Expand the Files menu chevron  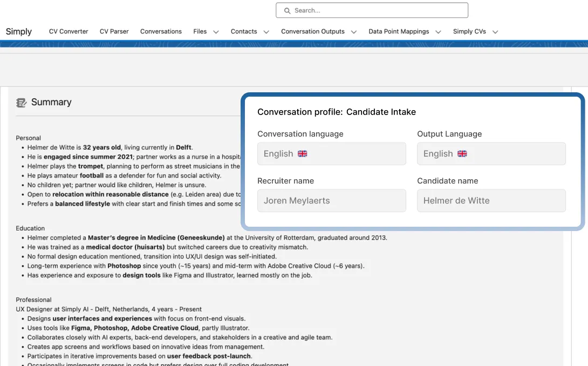tap(216, 32)
